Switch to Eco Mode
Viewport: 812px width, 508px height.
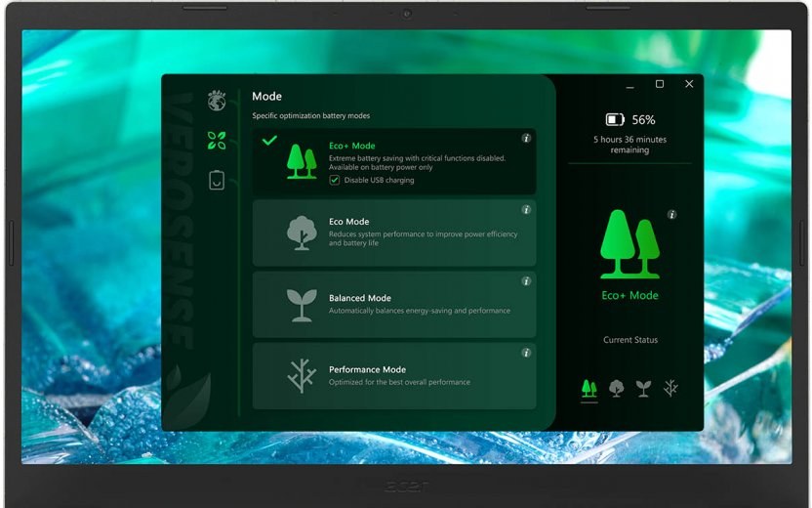click(394, 233)
